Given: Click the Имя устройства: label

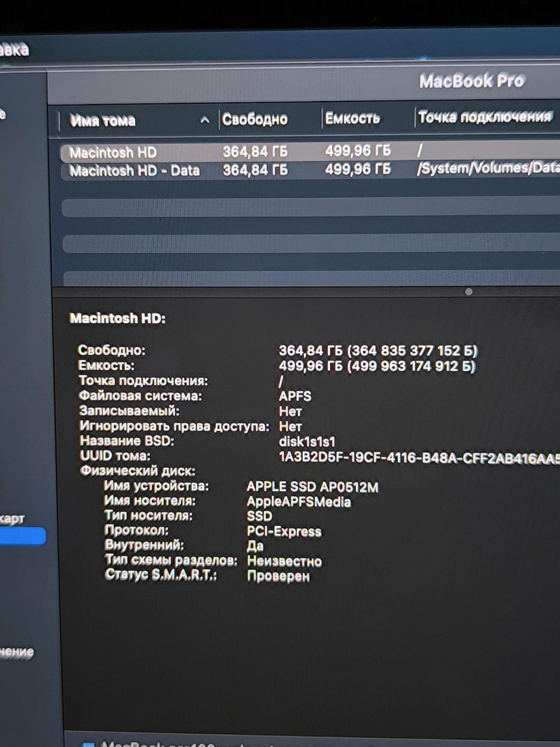Looking at the screenshot, I should (156, 486).
